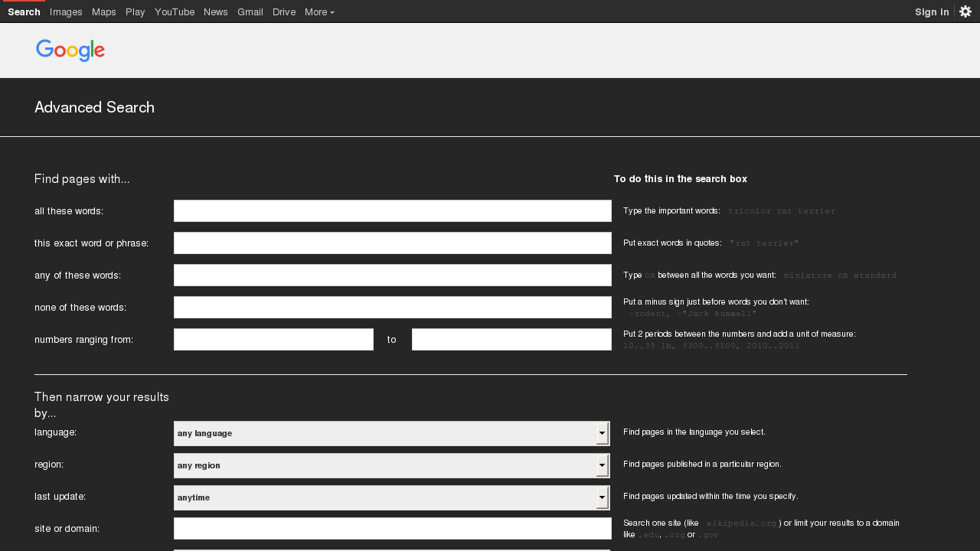Click 'Then narrow your results by...' heading

pos(102,406)
